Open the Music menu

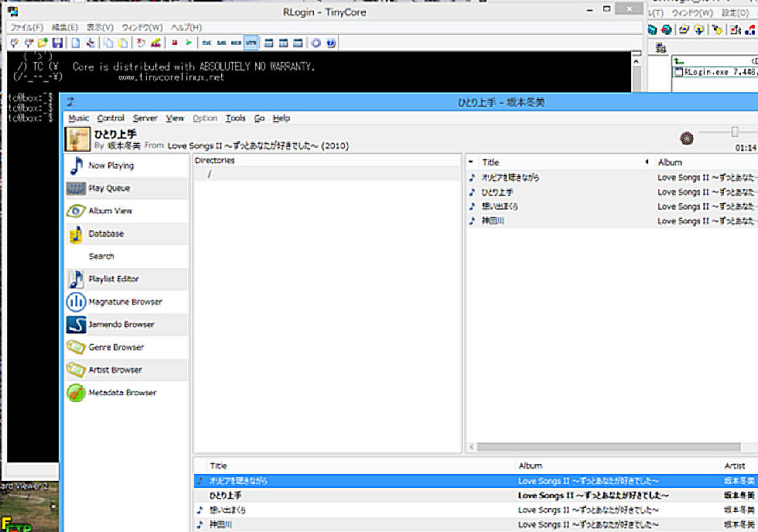[x=79, y=118]
